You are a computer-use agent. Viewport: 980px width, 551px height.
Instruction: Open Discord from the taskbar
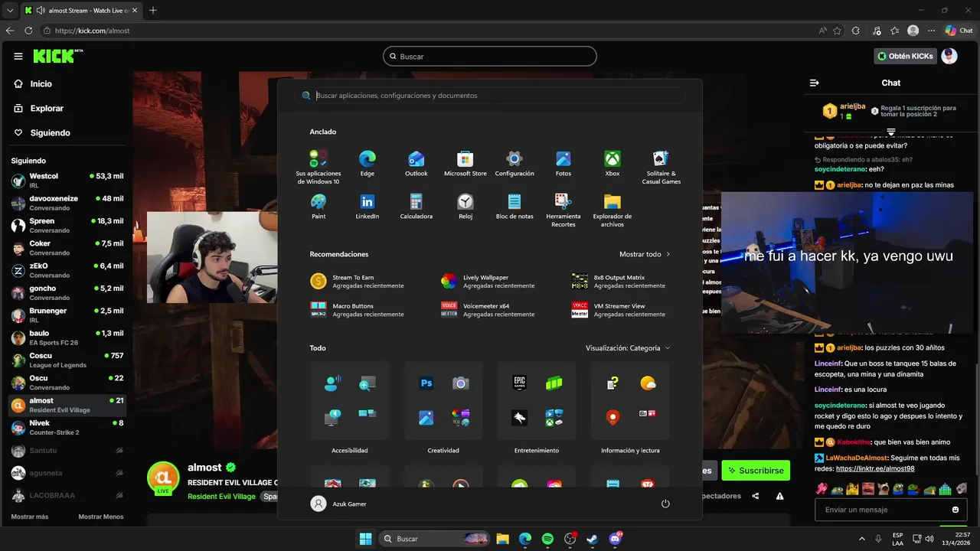[x=616, y=539]
